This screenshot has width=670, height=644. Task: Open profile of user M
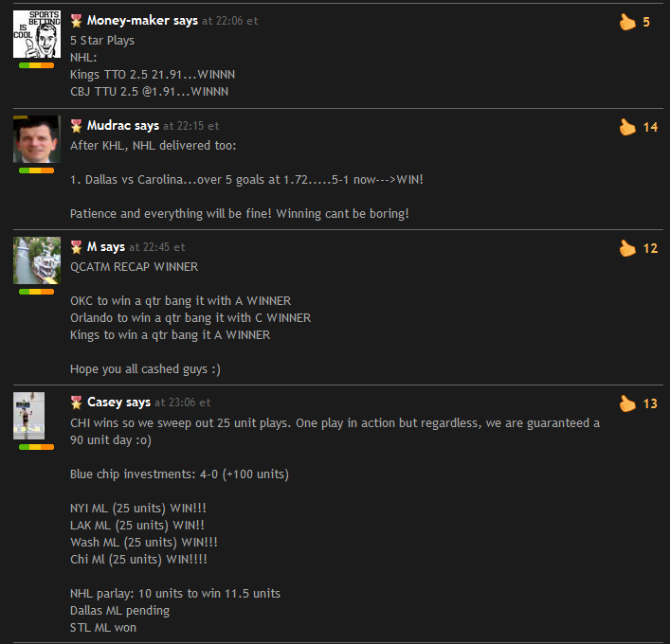click(92, 247)
